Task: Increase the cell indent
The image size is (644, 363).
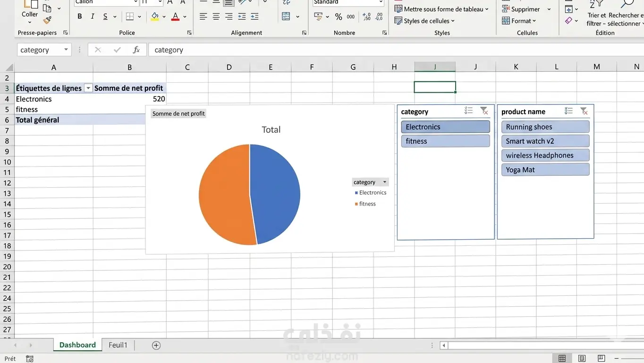Action: pyautogui.click(x=254, y=17)
